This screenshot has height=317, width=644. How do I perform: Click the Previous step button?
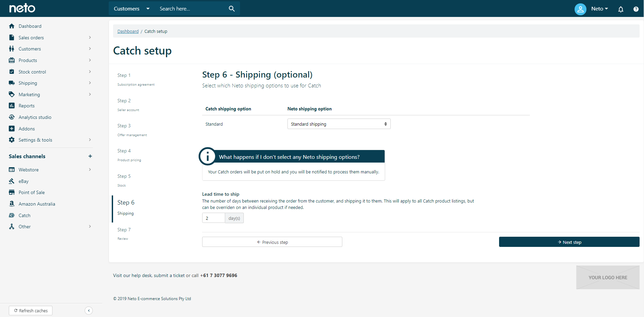(272, 242)
